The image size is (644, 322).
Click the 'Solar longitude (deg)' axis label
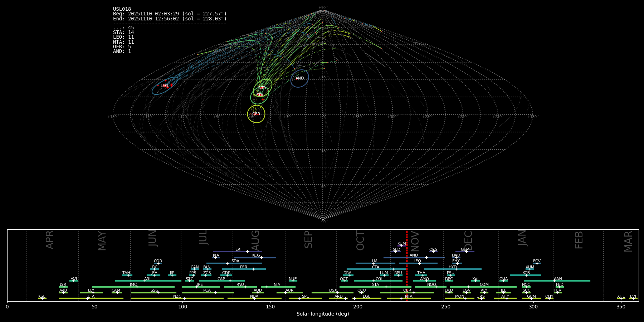tap(322, 314)
